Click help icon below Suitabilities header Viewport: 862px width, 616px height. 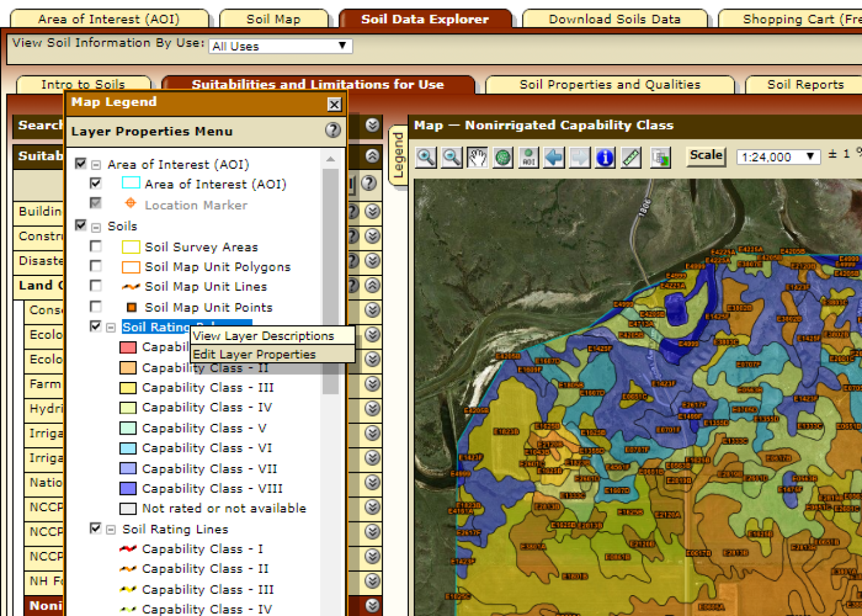point(369,183)
